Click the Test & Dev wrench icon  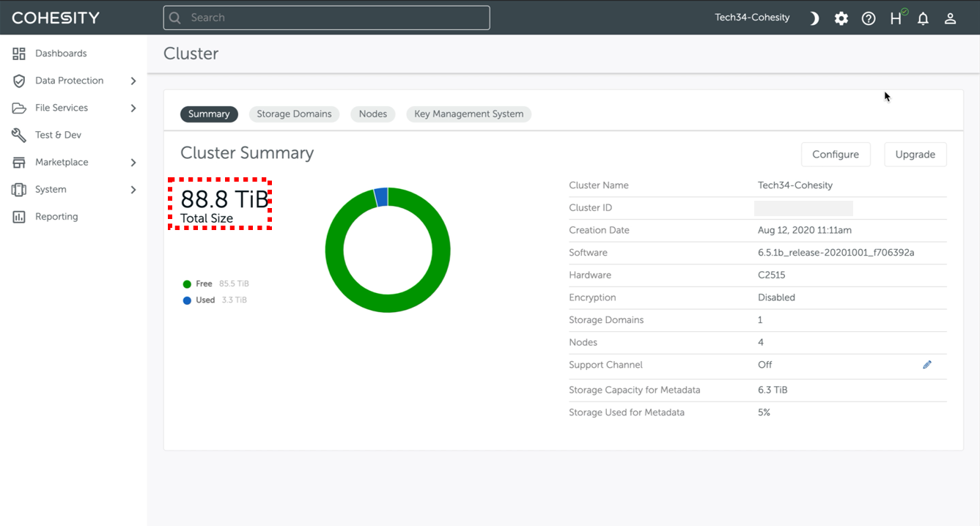(19, 135)
